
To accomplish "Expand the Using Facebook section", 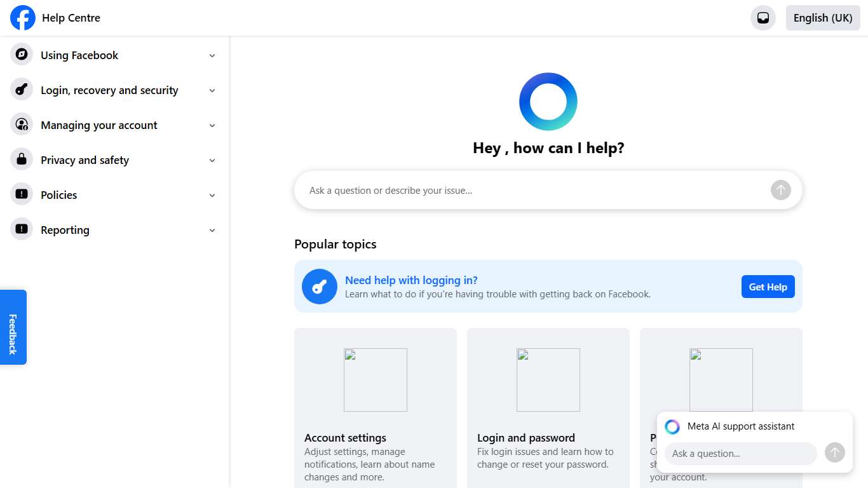I will (x=212, y=55).
